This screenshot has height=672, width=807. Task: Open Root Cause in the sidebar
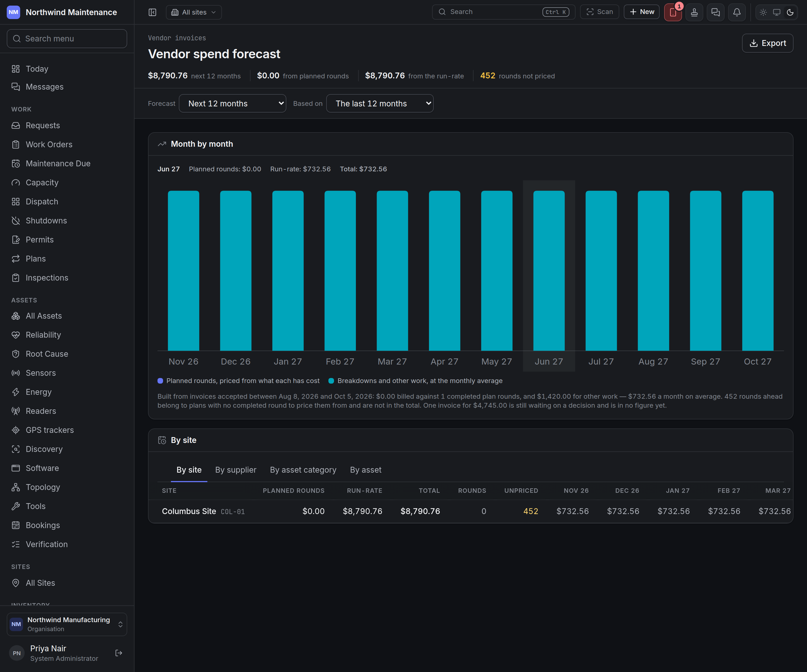[x=67, y=354]
